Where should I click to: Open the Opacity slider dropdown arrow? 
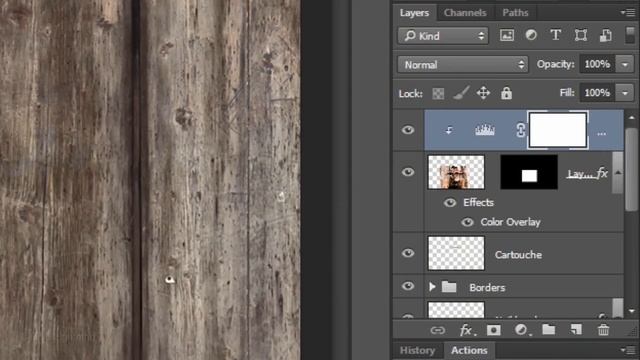tap(624, 64)
